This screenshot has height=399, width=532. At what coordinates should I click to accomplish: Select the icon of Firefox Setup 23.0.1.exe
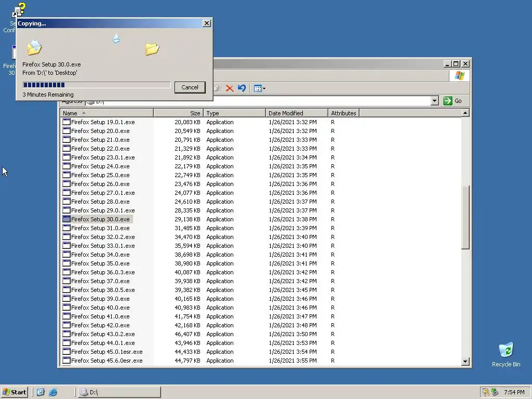[66, 157]
